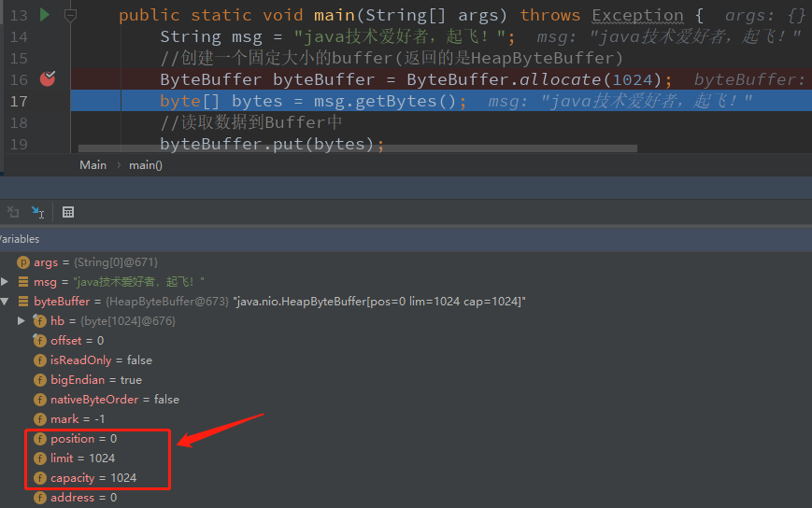The height and width of the screenshot is (508, 812).
Task: Click the Restore Layout debugger icon
Action: 13,212
